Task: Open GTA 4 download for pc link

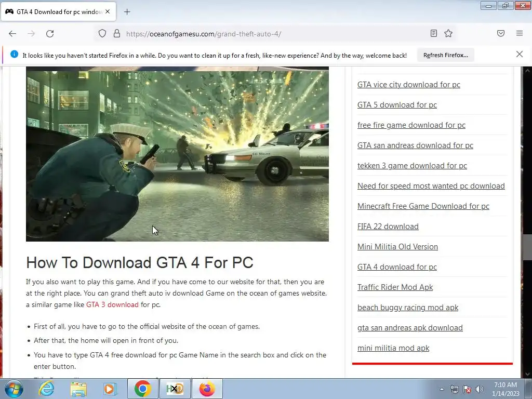Action: point(397,267)
